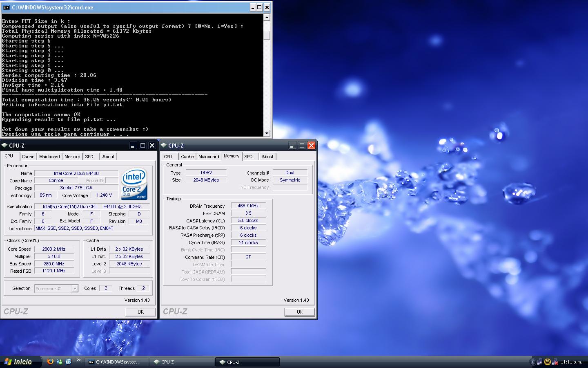Minimize the cmd.exe window
This screenshot has width=588, height=368.
252,7
